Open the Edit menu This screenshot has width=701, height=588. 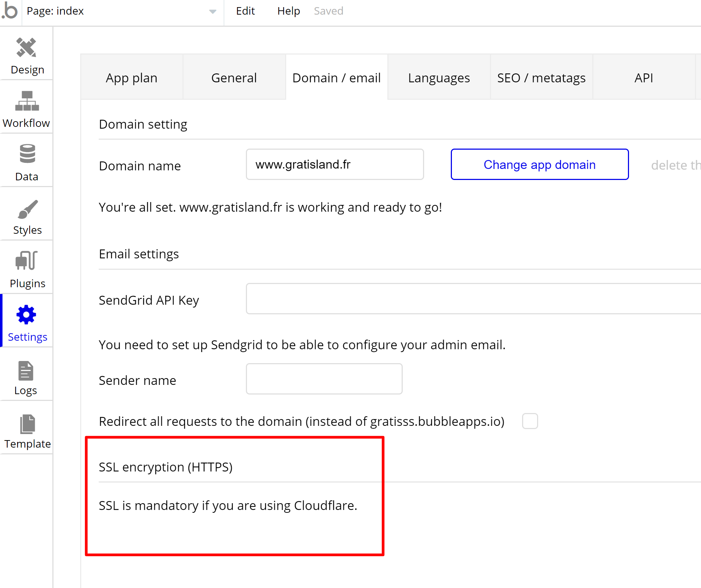pyautogui.click(x=245, y=11)
